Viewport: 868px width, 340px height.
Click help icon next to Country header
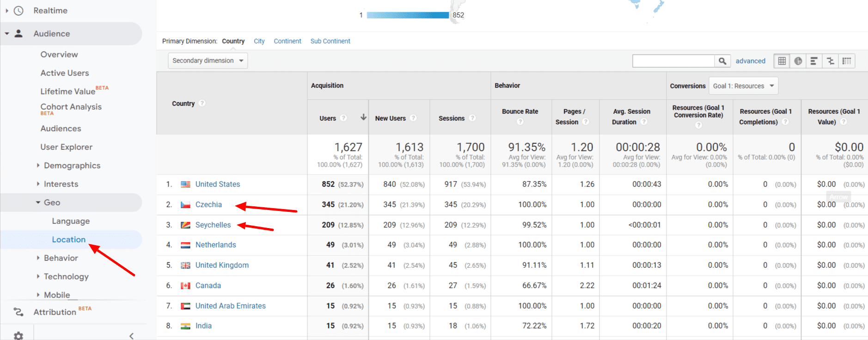tap(202, 103)
